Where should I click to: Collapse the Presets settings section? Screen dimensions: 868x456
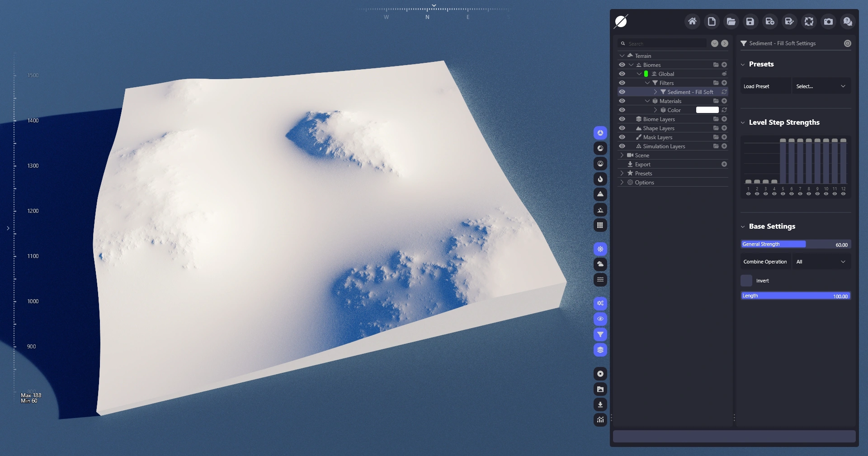743,64
